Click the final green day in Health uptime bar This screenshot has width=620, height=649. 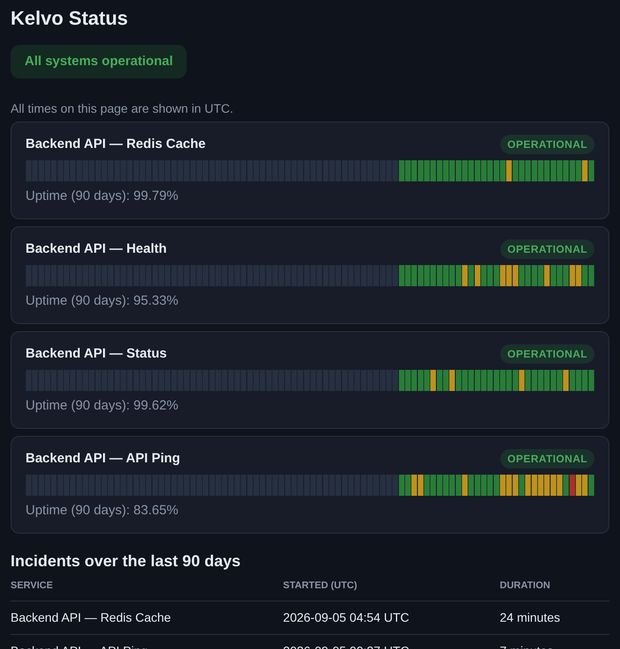pyautogui.click(x=591, y=276)
